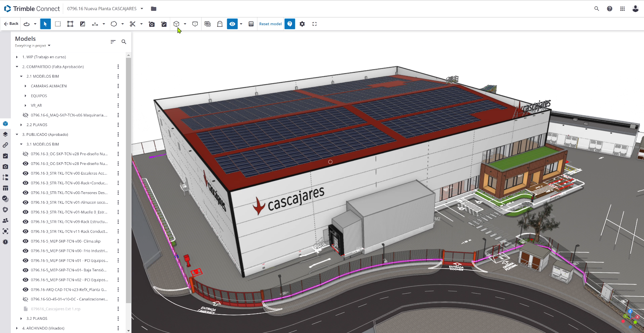
Task: Open the Models panel in sidebar
Action: (5, 124)
